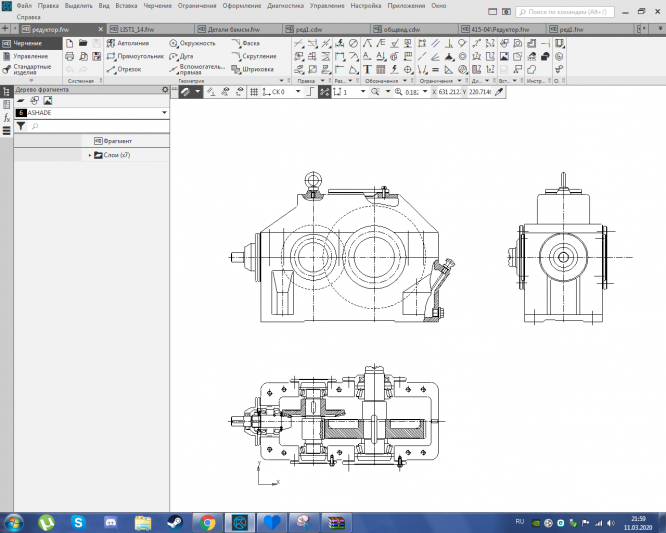Choose the Прямоугольник rectangle tool
The width and height of the screenshot is (666, 533).
pyautogui.click(x=134, y=57)
